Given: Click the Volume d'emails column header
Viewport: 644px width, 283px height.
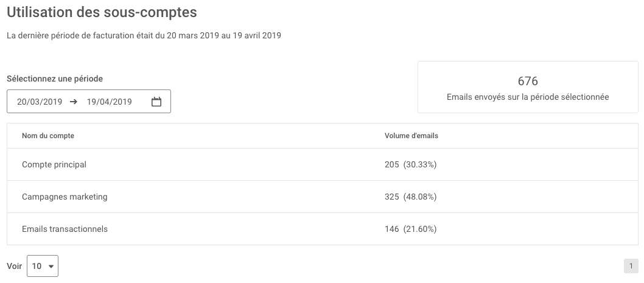Looking at the screenshot, I should coord(411,136).
